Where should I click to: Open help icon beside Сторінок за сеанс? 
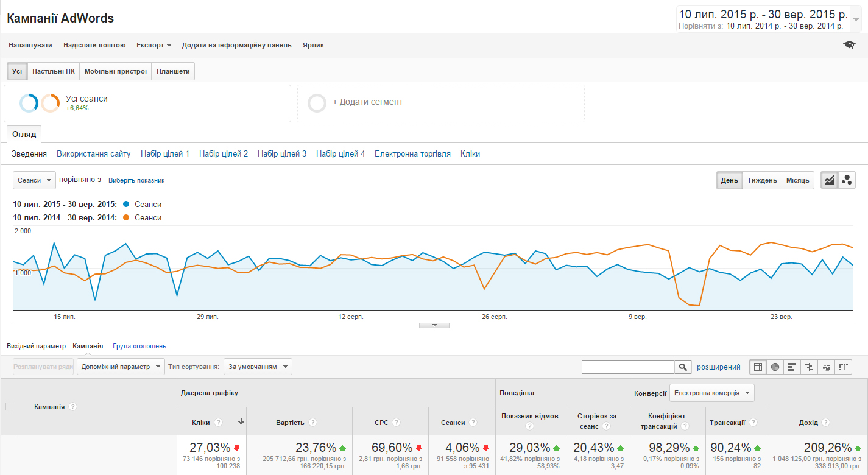(606, 426)
